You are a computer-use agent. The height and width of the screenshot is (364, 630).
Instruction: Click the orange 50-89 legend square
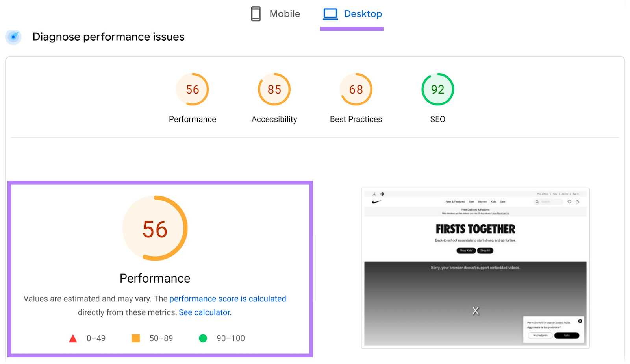(135, 338)
